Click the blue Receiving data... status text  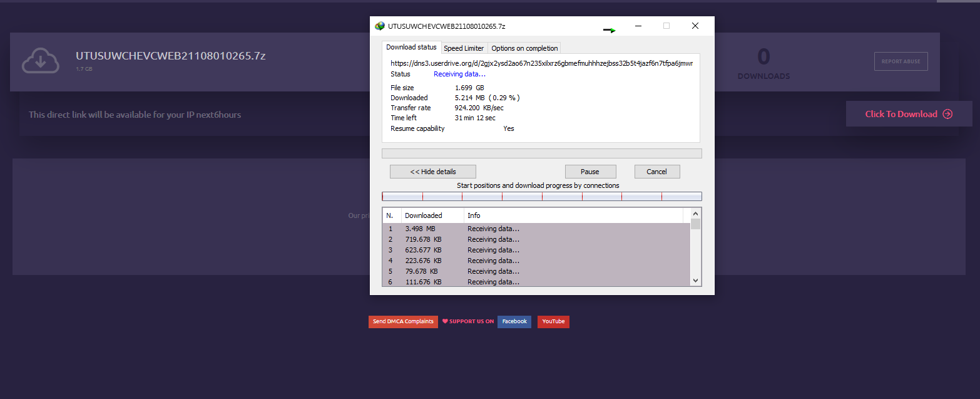(459, 74)
